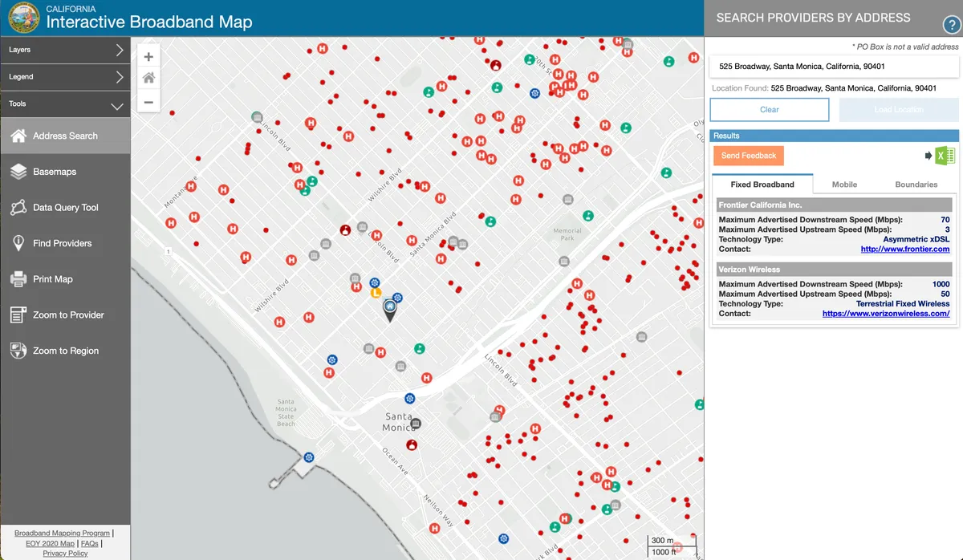Click the address search input field
This screenshot has height=560, width=963.
point(835,67)
